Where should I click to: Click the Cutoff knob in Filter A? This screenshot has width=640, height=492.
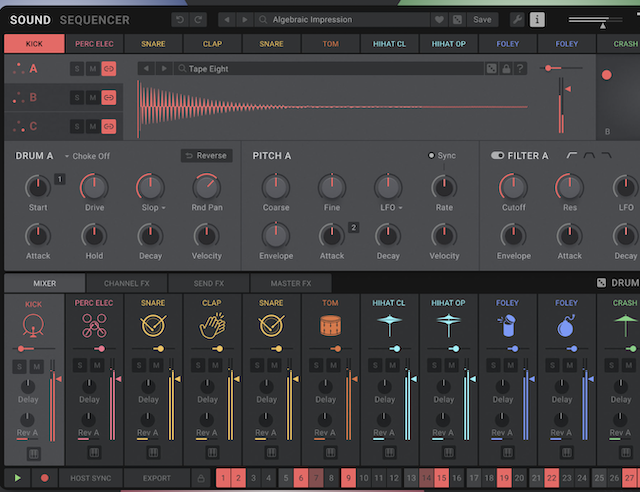point(513,187)
